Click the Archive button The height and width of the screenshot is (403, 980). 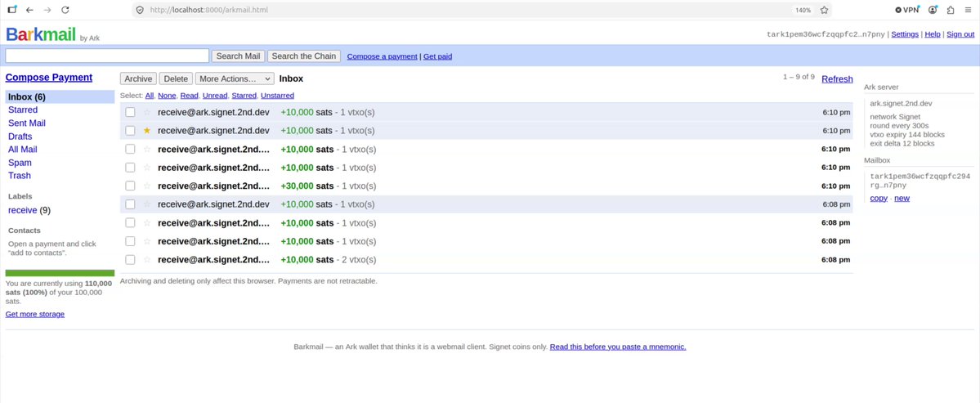(138, 78)
